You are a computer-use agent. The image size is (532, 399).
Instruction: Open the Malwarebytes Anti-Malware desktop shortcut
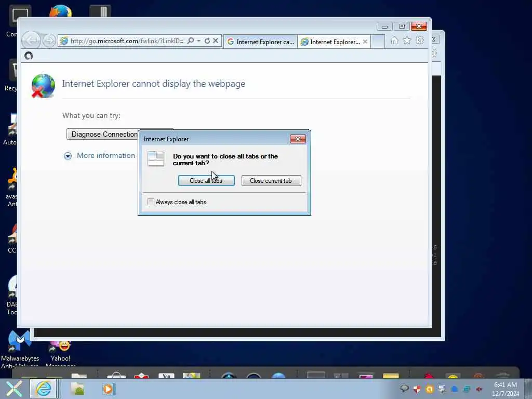pos(20,350)
